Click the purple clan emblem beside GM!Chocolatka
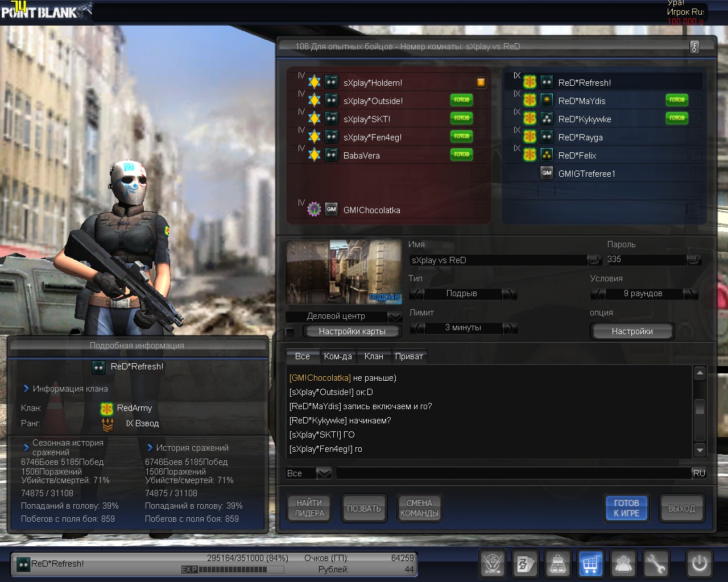This screenshot has height=582, width=728. [x=315, y=209]
